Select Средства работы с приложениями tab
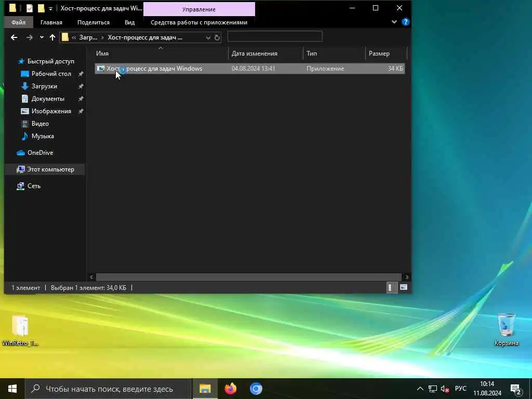This screenshot has height=399, width=532. [199, 22]
